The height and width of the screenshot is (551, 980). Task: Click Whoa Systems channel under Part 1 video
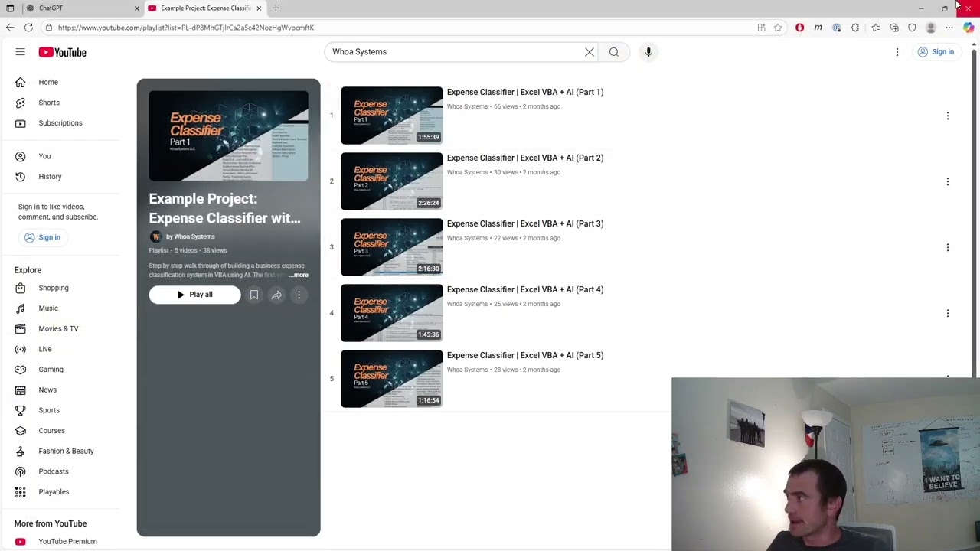tap(467, 106)
